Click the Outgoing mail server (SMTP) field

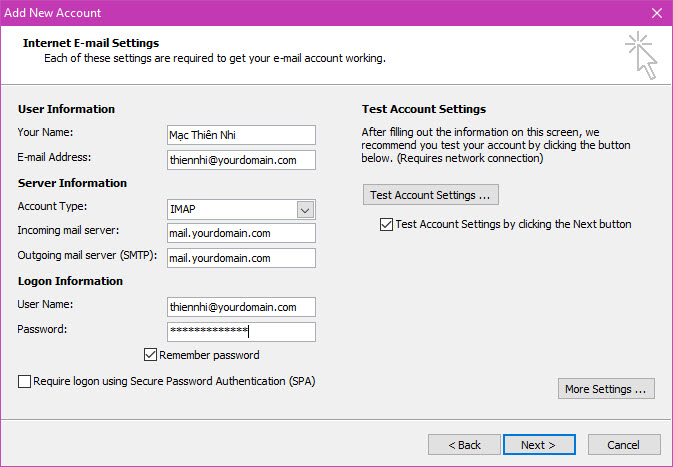[x=241, y=258]
